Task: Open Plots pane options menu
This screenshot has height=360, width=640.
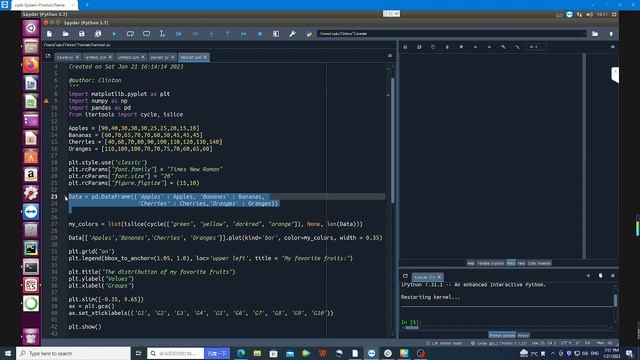Action: pos(613,47)
